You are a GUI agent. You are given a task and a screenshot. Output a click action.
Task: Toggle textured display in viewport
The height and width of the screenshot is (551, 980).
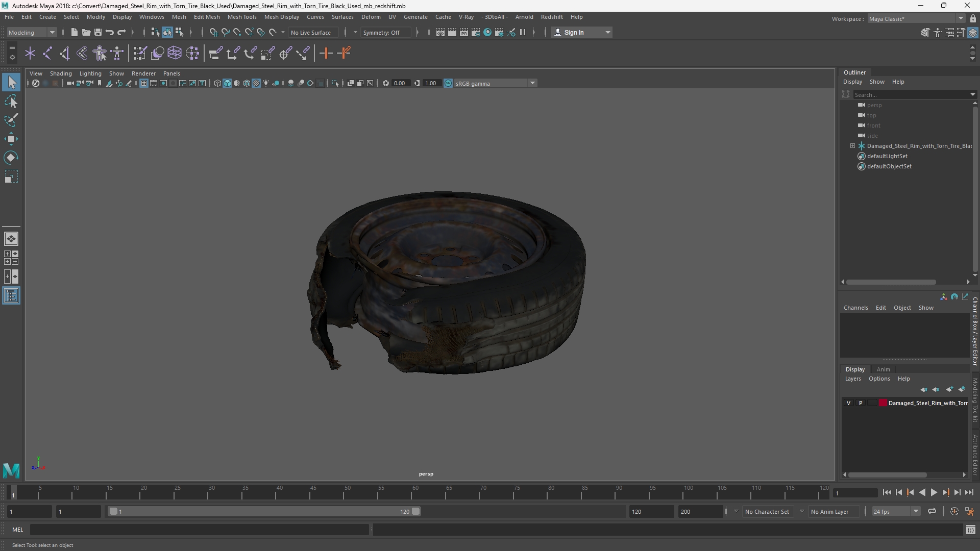[x=256, y=83]
